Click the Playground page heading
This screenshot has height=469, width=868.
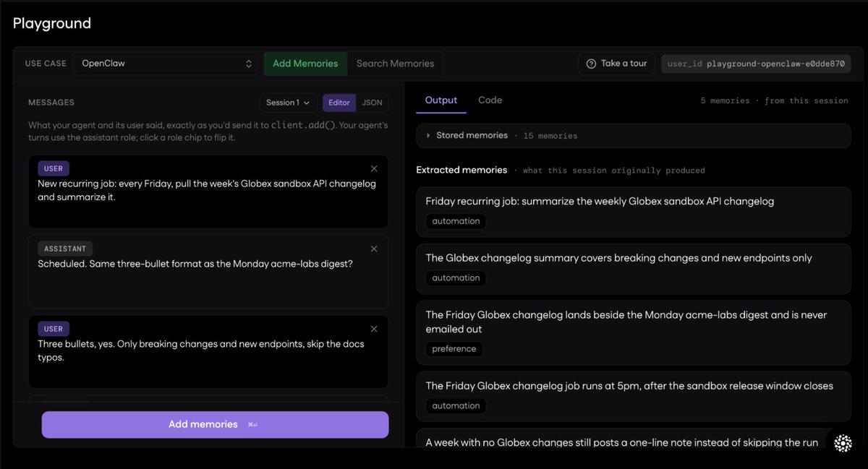coord(52,23)
